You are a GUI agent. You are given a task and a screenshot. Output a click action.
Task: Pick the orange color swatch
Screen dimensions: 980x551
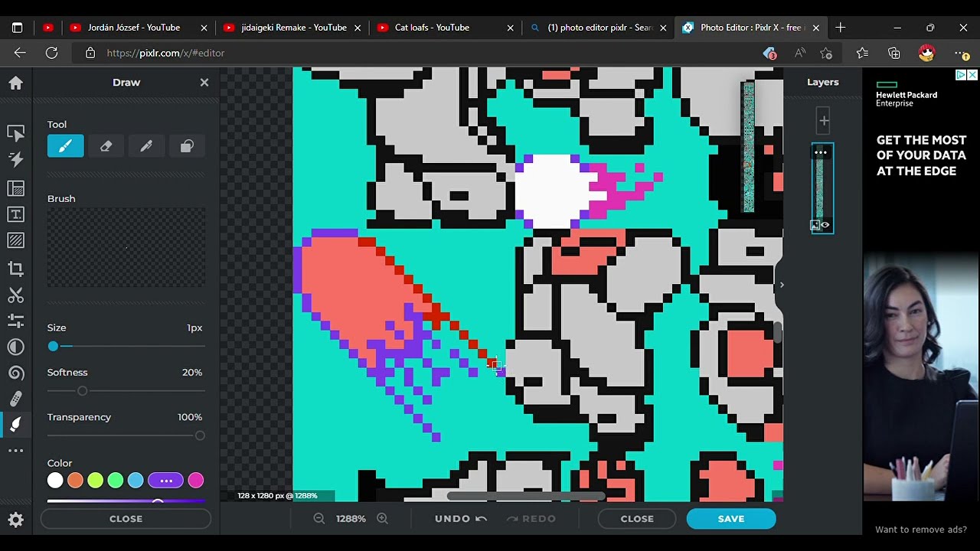[x=75, y=481]
